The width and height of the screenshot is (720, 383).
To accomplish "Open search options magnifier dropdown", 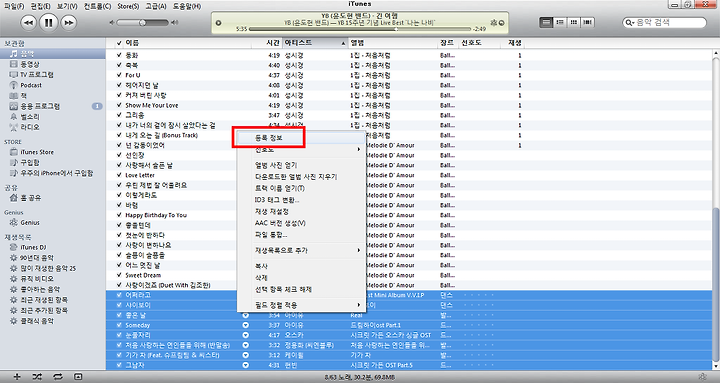I will 629,23.
